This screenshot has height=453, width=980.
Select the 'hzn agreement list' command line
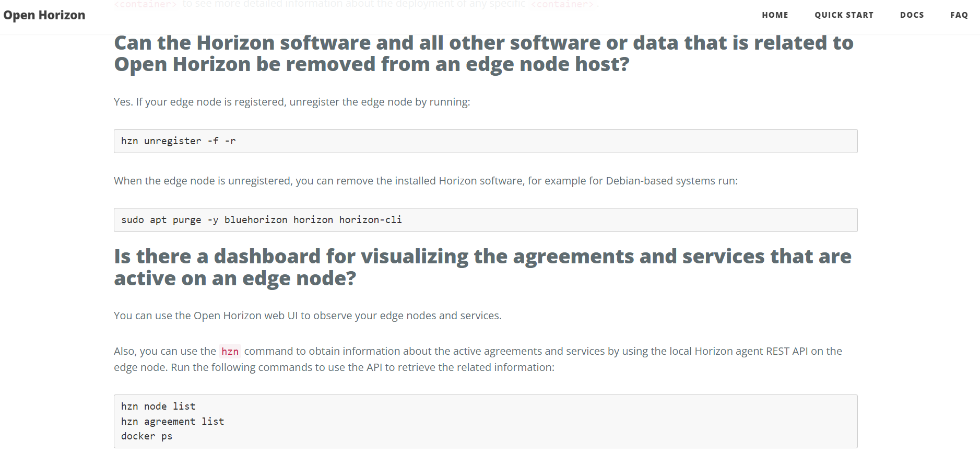[x=172, y=421]
